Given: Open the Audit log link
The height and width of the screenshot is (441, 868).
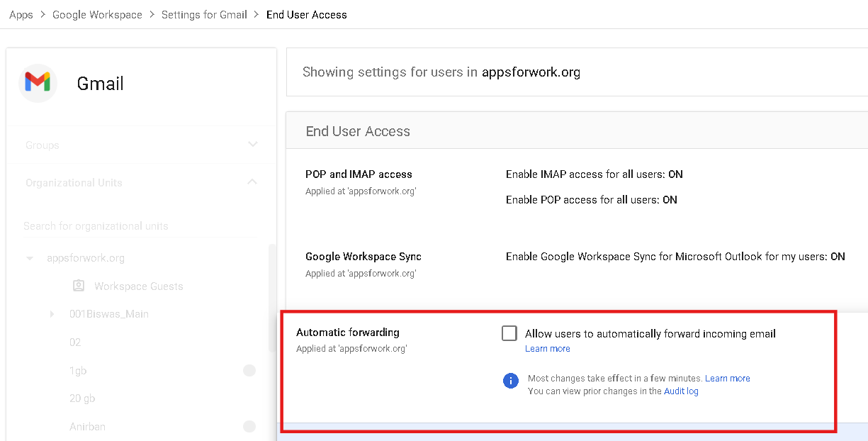Looking at the screenshot, I should click(681, 391).
